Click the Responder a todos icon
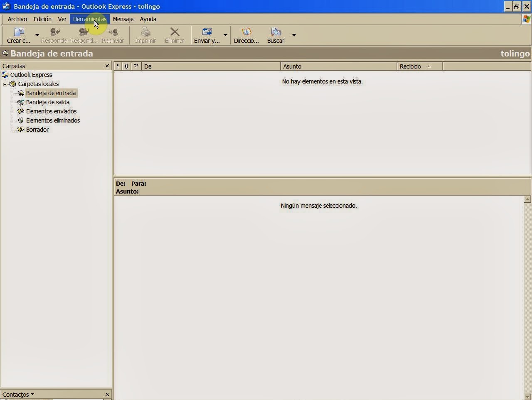Viewport: 532px width, 400px height. coord(84,32)
